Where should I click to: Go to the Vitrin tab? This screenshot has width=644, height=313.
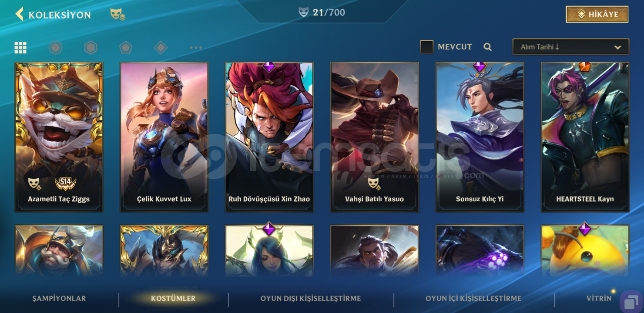[599, 299]
